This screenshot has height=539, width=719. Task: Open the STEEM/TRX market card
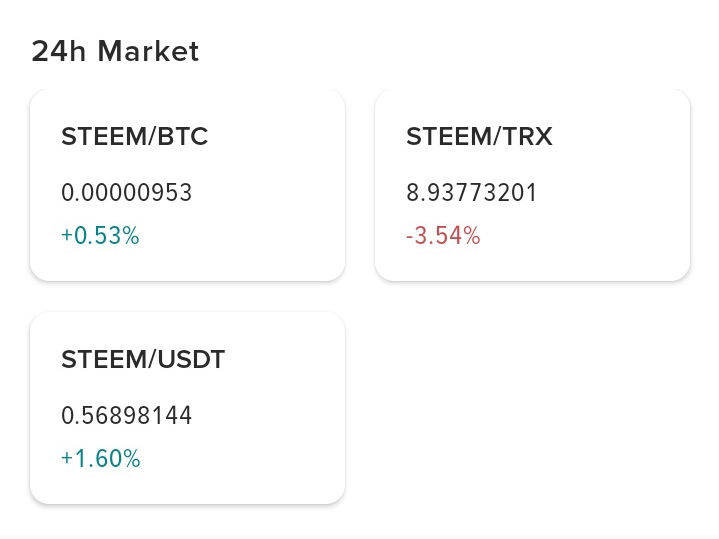(x=532, y=185)
